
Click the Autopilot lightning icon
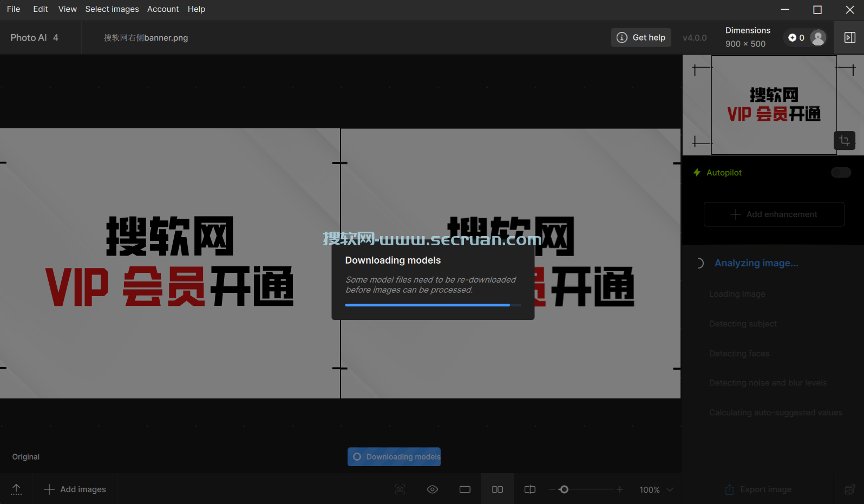pos(697,173)
